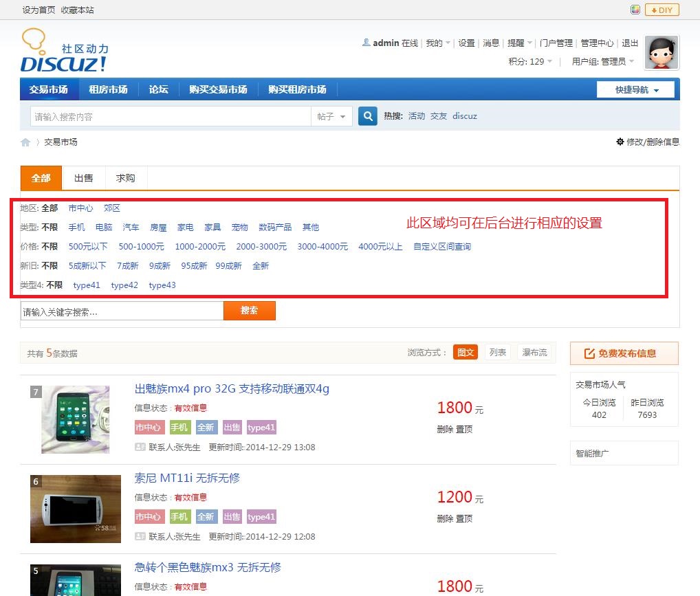Click 收藏本站 link
This screenshot has width=700, height=596.
77,10
